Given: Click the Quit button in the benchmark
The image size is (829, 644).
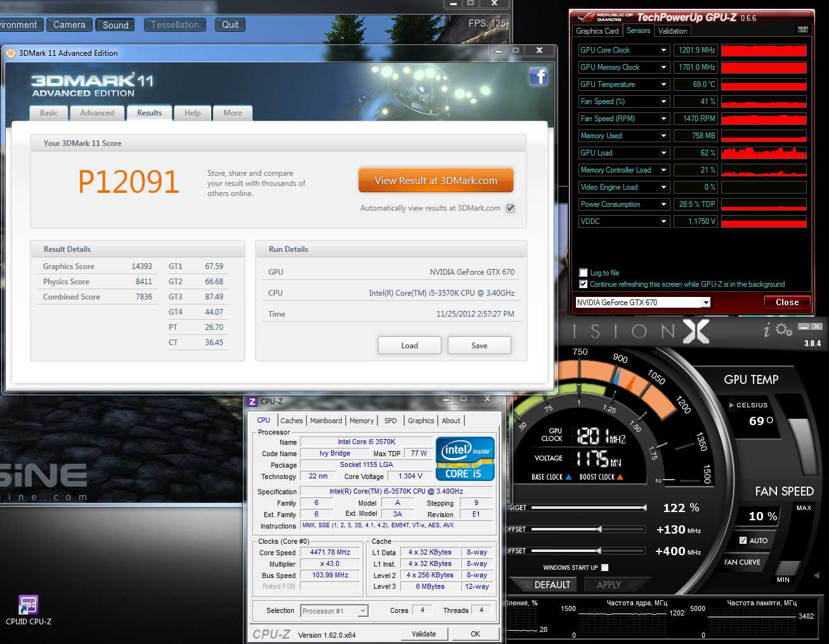Looking at the screenshot, I should (x=230, y=25).
